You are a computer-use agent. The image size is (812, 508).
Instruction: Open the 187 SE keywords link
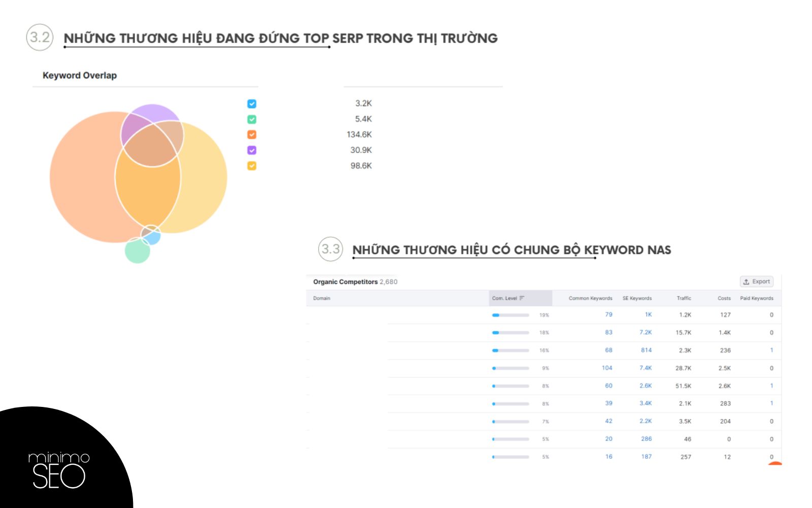coord(646,457)
